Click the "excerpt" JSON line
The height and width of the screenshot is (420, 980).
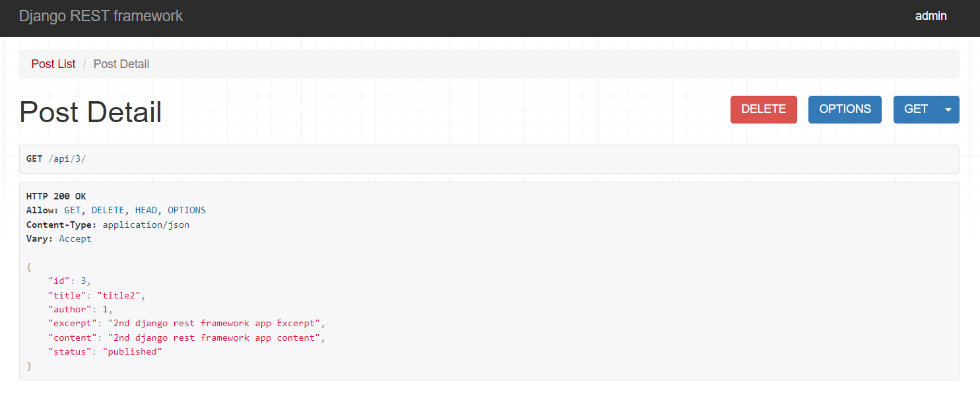click(x=187, y=324)
